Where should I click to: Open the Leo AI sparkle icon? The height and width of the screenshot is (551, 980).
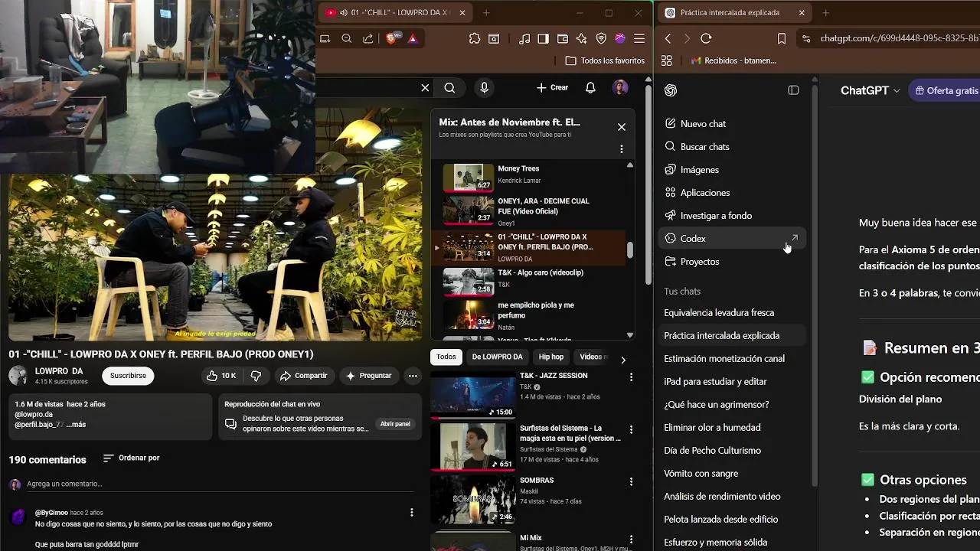point(581,38)
